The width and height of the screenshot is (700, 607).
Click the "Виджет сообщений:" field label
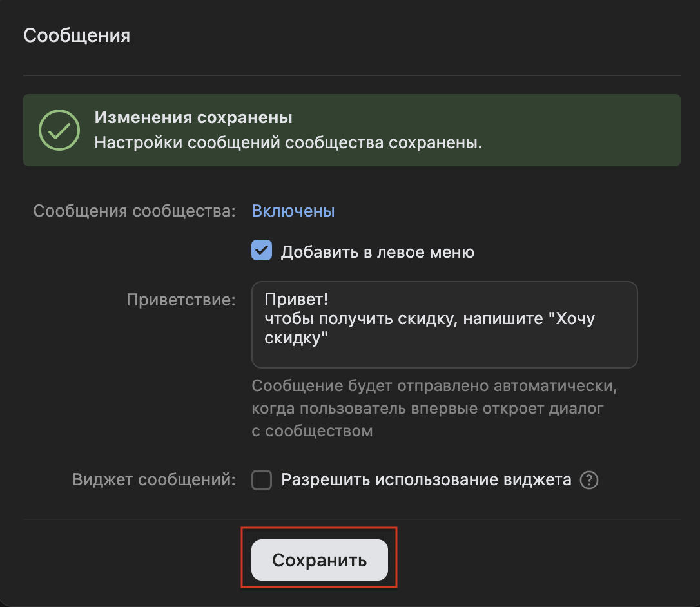pyautogui.click(x=154, y=481)
